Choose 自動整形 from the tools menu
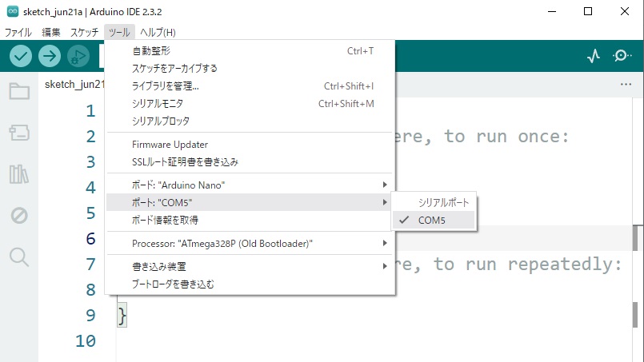644x362 pixels. (x=250, y=51)
